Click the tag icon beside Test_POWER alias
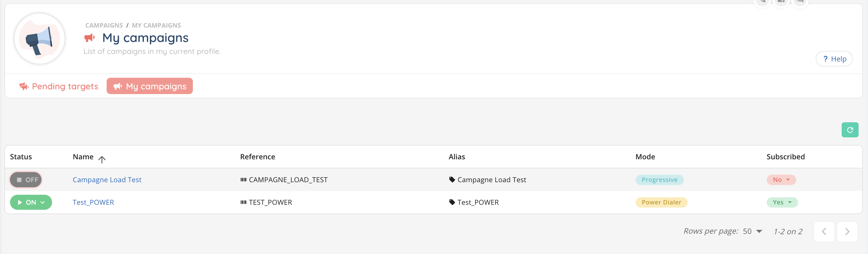The image size is (868, 254). tap(452, 202)
